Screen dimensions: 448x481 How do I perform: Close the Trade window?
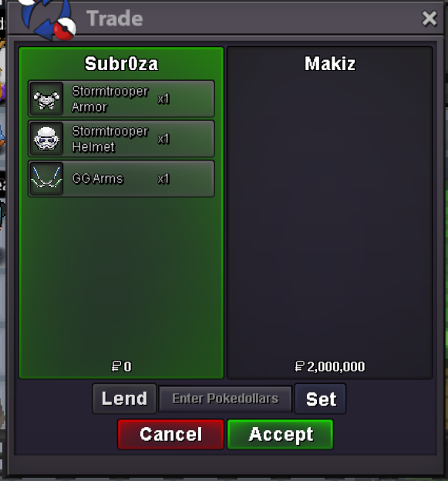[x=429, y=18]
